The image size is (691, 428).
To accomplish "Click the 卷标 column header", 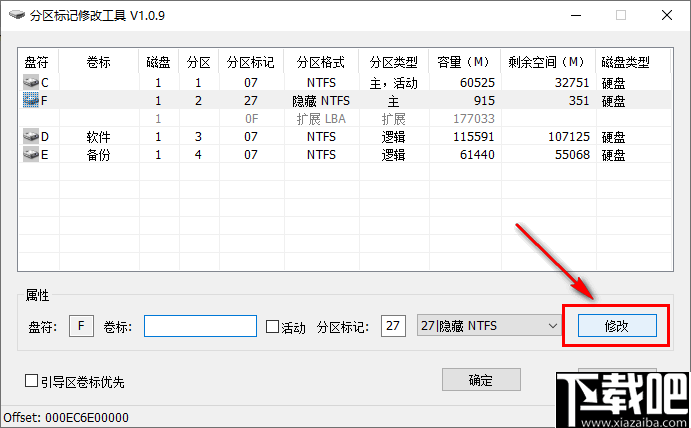I will [99, 62].
